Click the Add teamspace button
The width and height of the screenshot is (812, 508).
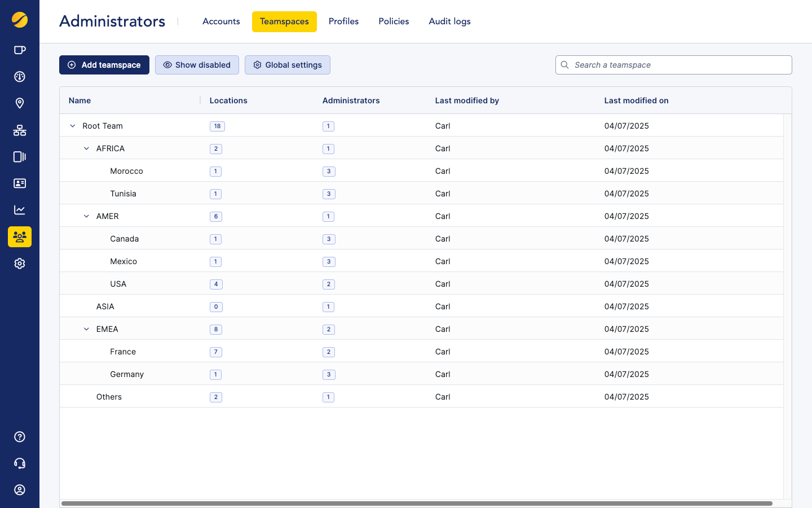[104, 65]
